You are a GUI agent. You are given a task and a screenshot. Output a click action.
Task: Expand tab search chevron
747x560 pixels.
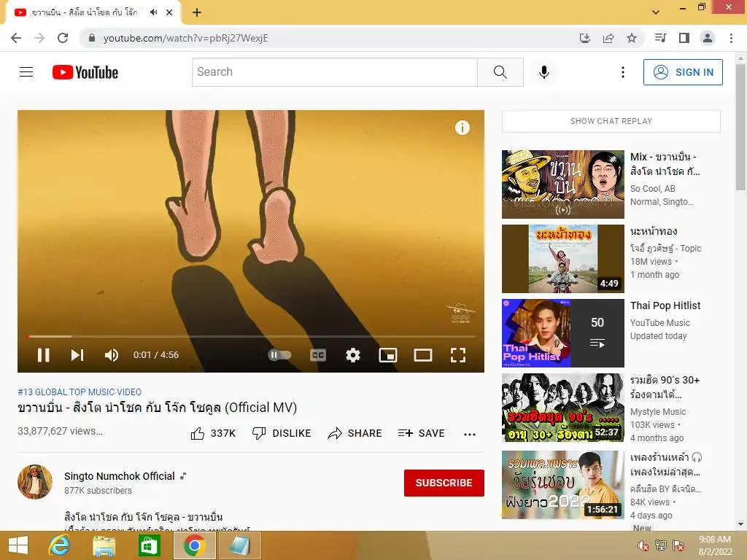[x=656, y=12]
